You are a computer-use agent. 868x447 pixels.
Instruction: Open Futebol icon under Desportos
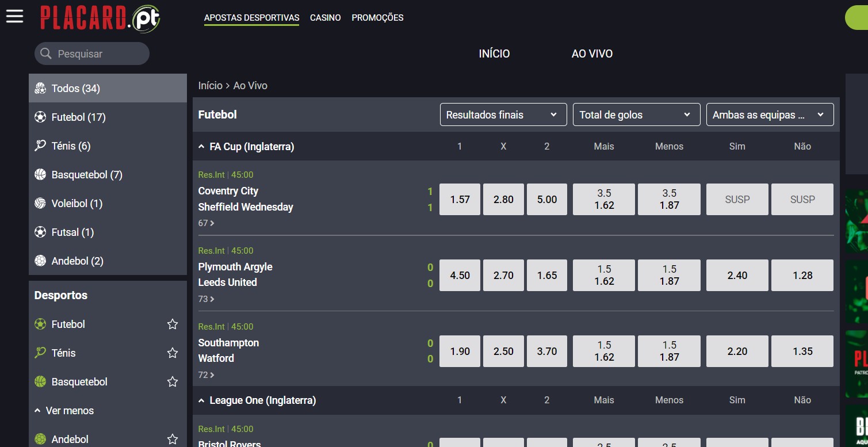[x=40, y=324]
